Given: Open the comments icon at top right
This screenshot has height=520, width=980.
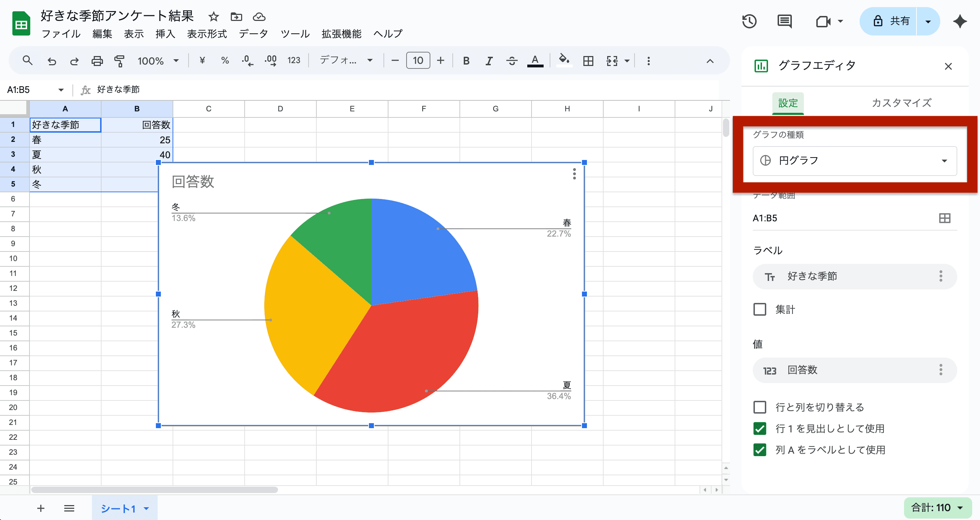Looking at the screenshot, I should [x=784, y=21].
